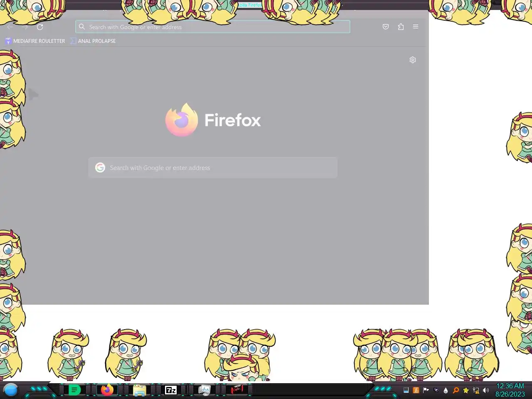
Task: Open the Firefox Extensions puzzle icon
Action: (401, 27)
